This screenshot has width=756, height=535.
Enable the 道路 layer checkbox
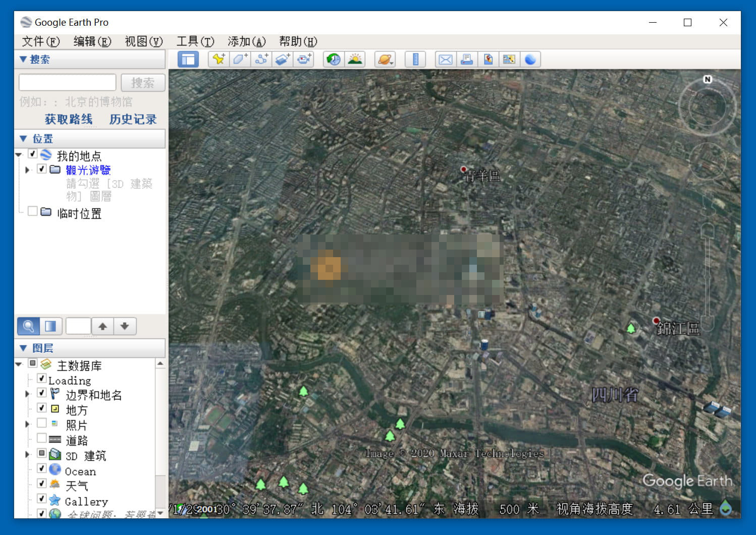click(42, 438)
